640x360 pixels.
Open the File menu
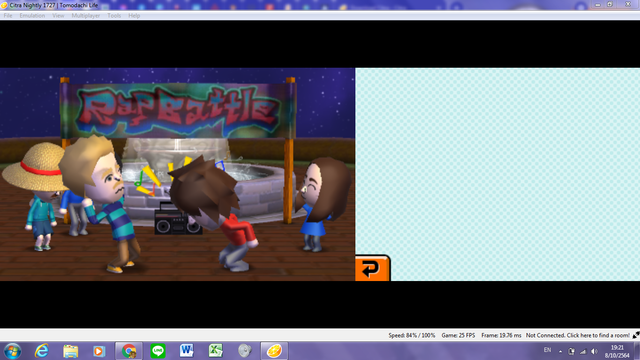tap(8, 16)
